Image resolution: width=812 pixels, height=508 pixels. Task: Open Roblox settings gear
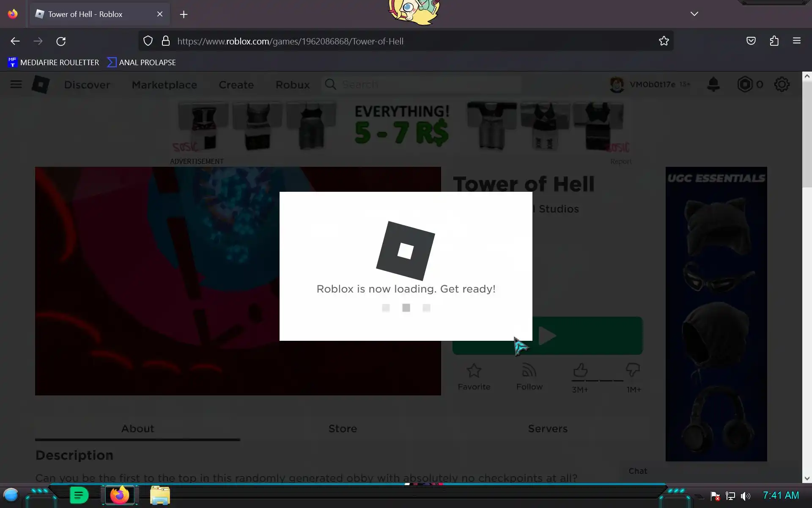click(782, 84)
